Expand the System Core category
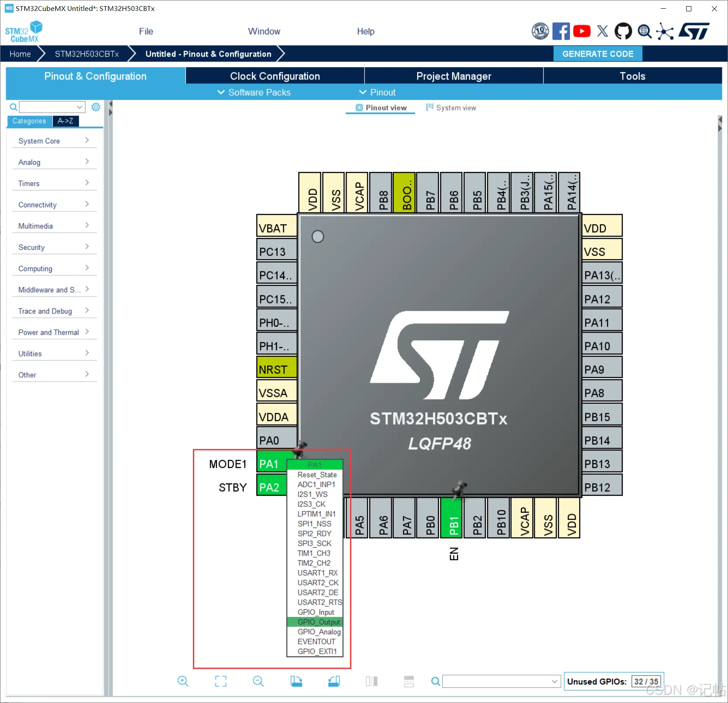Screen dimensions: 728x703 pos(54,141)
